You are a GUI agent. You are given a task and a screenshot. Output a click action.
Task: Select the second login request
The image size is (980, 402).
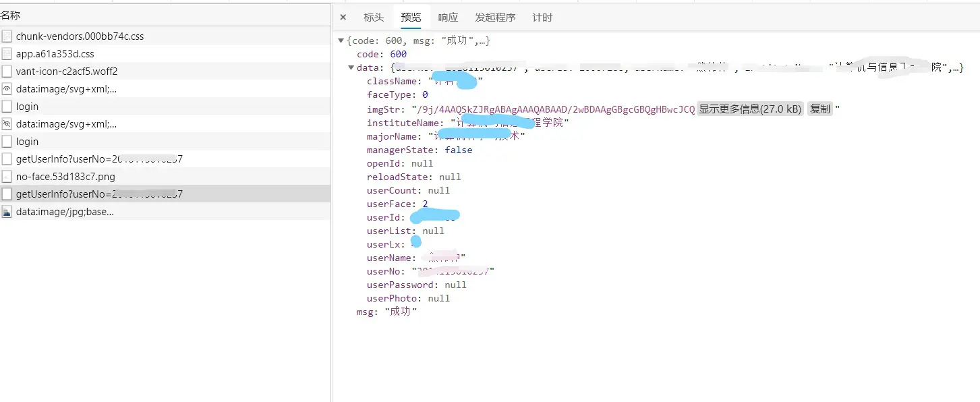coord(27,142)
